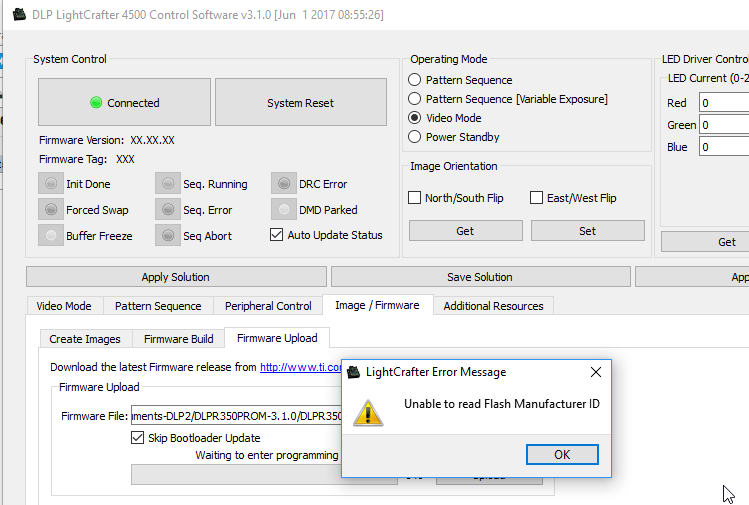Select Video Mode radio button
Screen dimensions: 749x505
[x=414, y=118]
